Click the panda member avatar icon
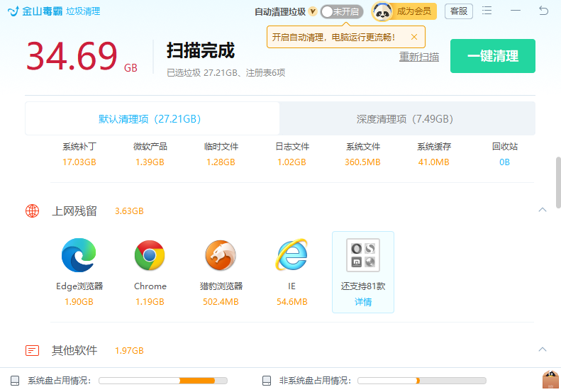This screenshot has width=561, height=392. click(382, 12)
